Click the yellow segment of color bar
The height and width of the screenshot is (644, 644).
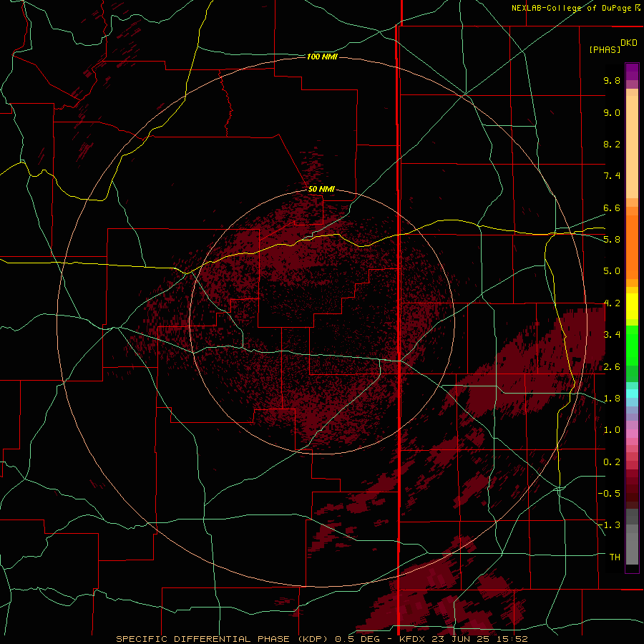point(632,306)
